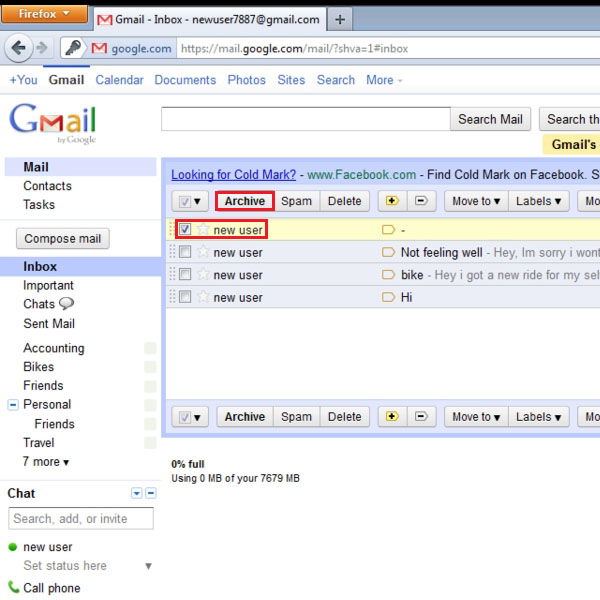Image resolution: width=600 pixels, height=600 pixels.
Task: Click the Chat options arrow icon
Action: (x=137, y=493)
